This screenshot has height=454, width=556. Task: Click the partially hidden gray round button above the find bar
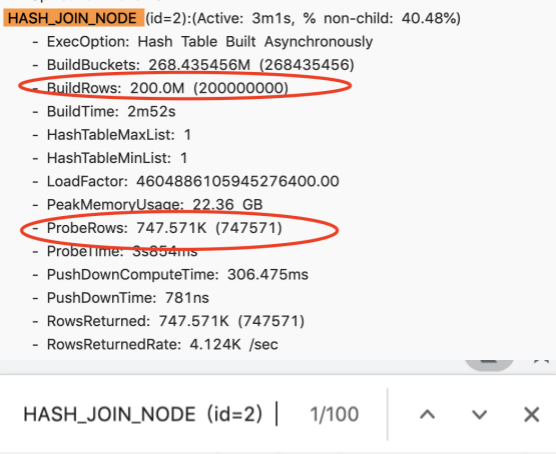tap(489, 365)
